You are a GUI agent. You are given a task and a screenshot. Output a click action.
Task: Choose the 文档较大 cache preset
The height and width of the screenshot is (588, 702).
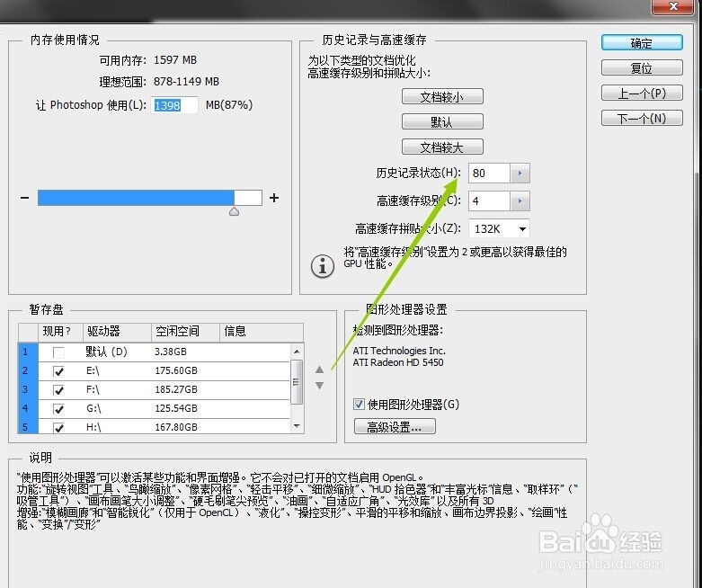[x=442, y=147]
